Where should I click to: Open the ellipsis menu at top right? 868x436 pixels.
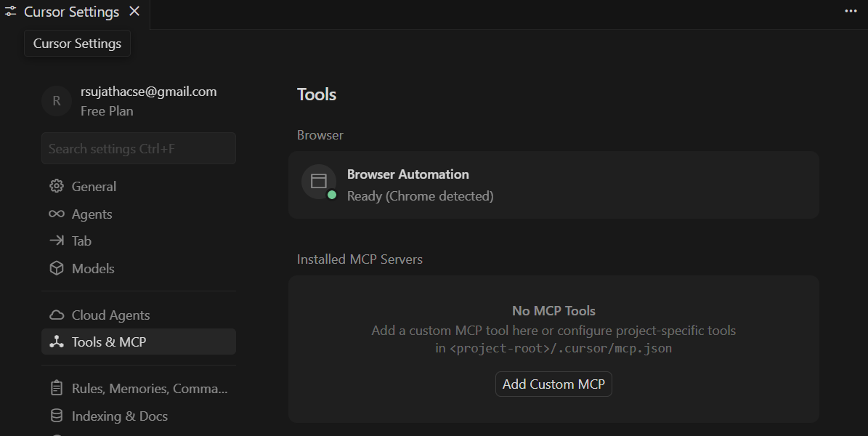850,11
